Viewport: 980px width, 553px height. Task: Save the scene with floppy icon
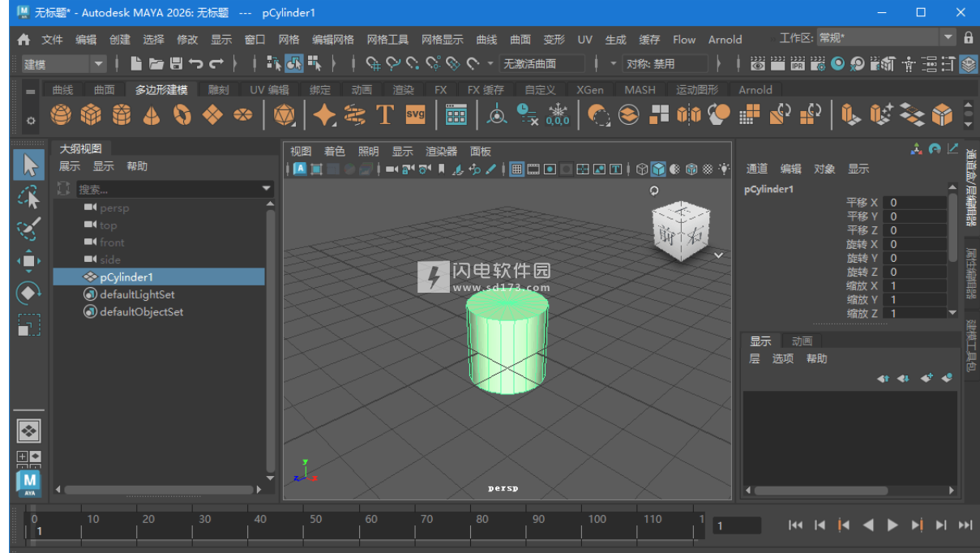[x=176, y=63]
